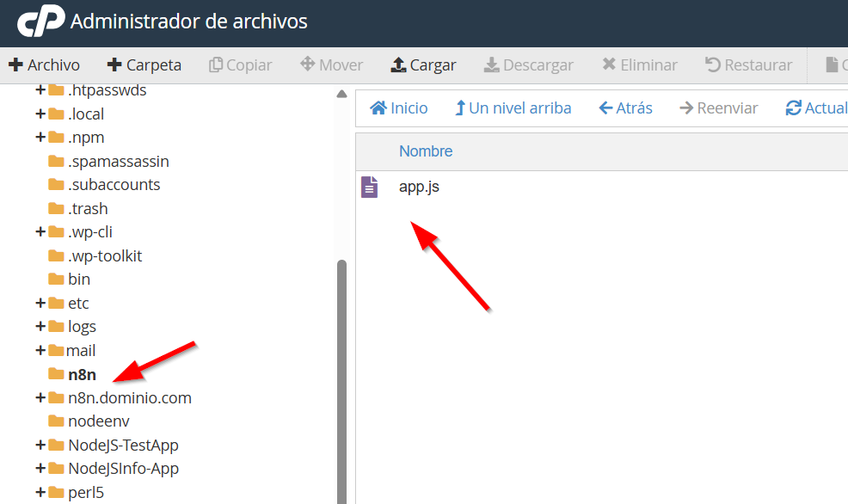
Task: Expand the .htpasswds folder tree node
Action: (40, 90)
